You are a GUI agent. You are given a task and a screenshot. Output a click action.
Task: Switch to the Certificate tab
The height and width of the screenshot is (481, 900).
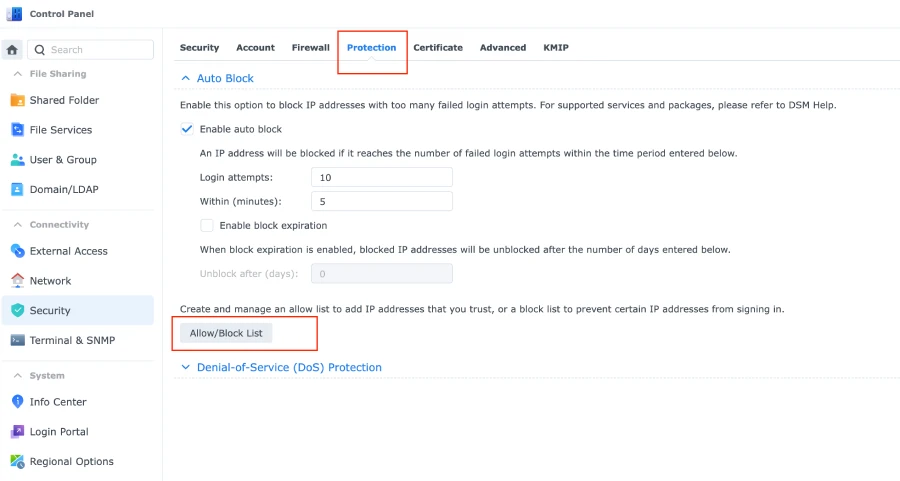click(x=438, y=48)
